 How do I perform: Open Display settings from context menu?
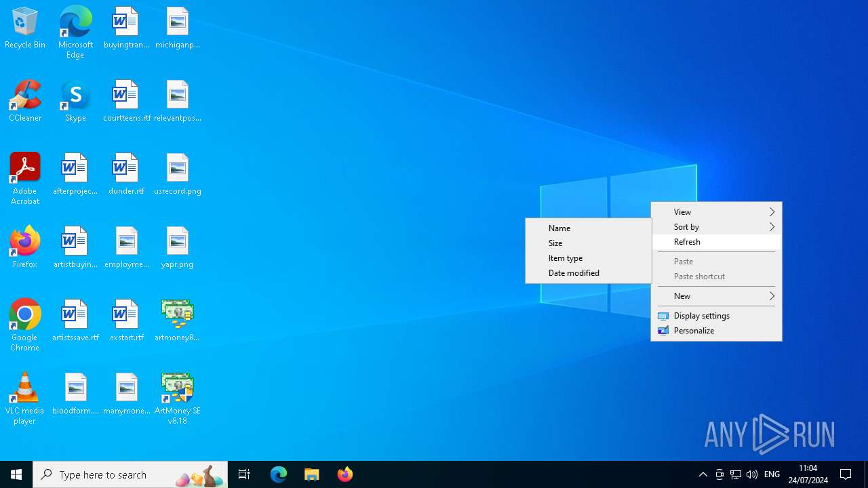(716, 316)
